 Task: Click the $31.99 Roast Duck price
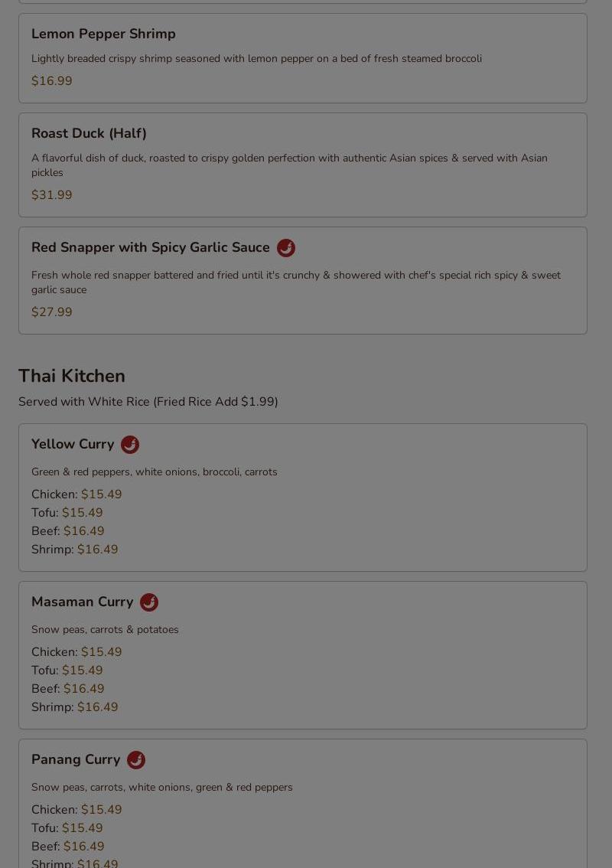click(51, 195)
